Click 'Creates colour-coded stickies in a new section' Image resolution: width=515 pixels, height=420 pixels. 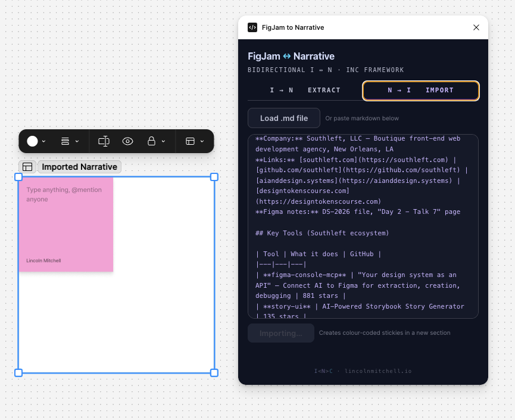click(385, 333)
